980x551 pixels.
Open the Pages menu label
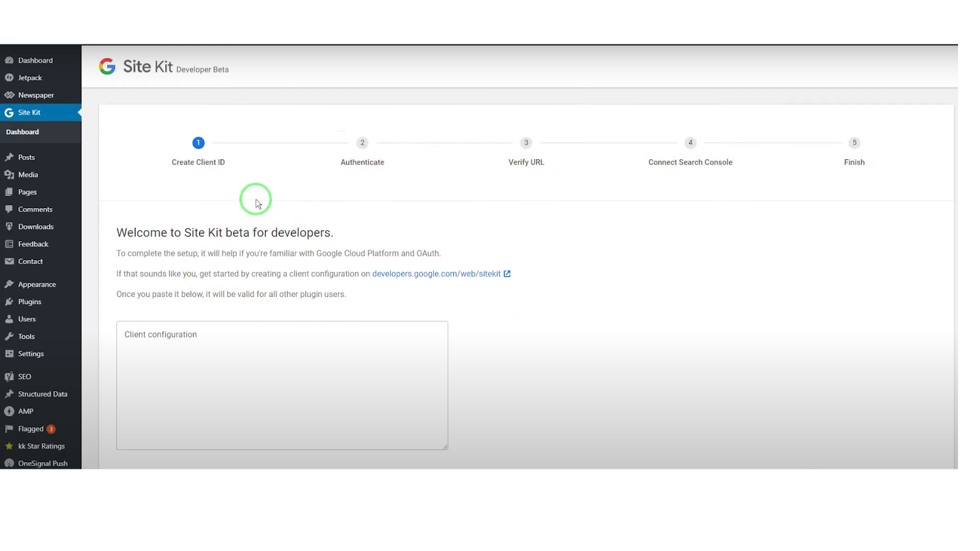pyautogui.click(x=28, y=192)
